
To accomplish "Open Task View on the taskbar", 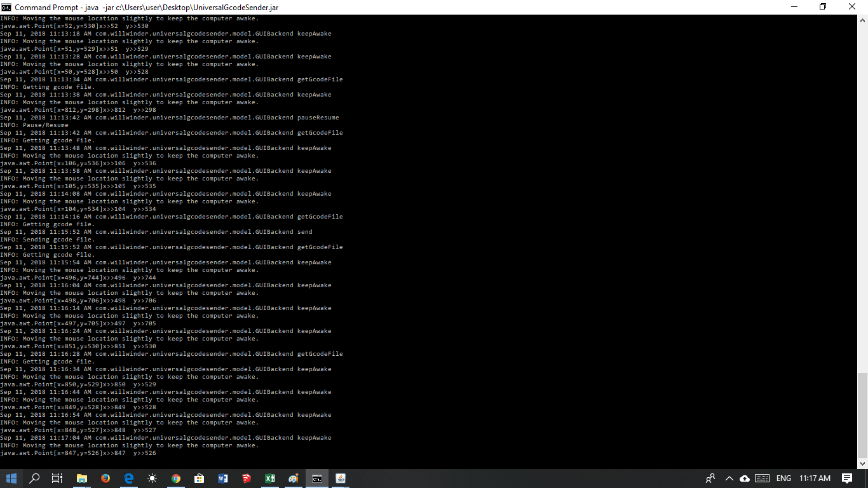I will coord(57,478).
